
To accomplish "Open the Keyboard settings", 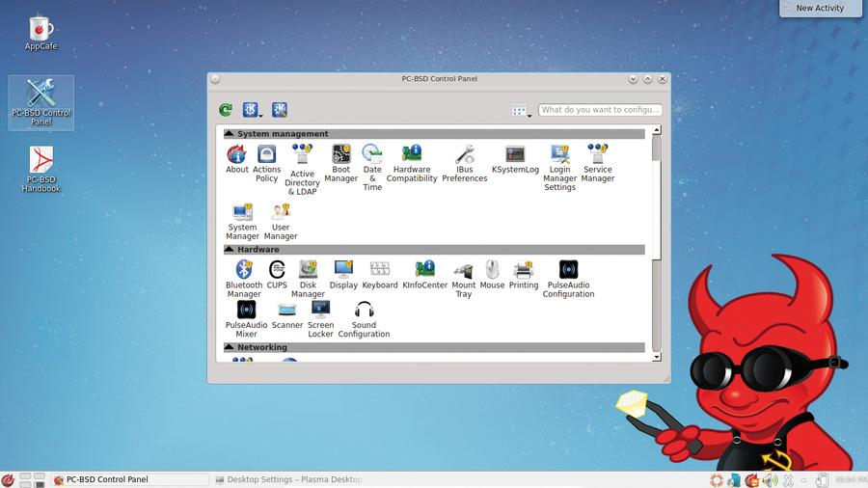I will coord(380,275).
